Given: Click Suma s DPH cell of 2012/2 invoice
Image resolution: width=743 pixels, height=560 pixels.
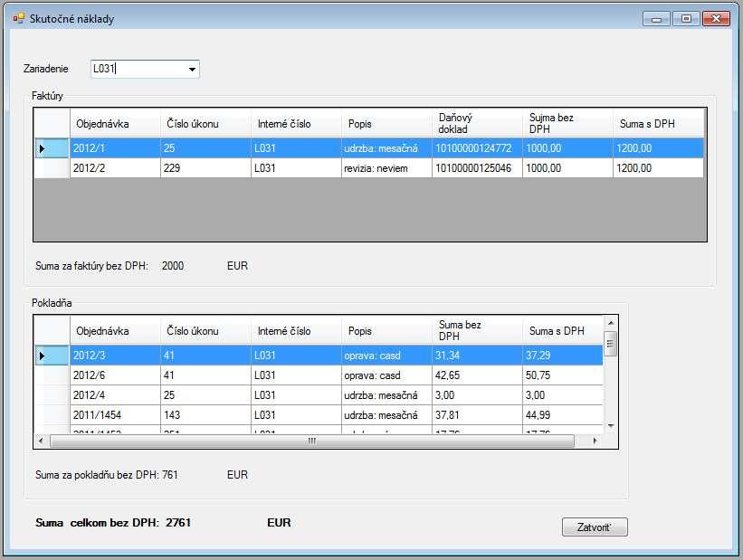Looking at the screenshot, I should (x=658, y=168).
